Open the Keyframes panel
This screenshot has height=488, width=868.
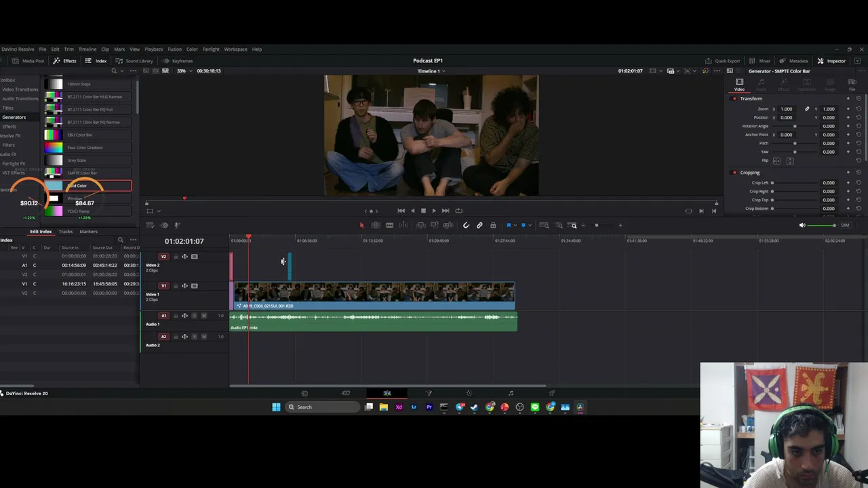(x=178, y=61)
